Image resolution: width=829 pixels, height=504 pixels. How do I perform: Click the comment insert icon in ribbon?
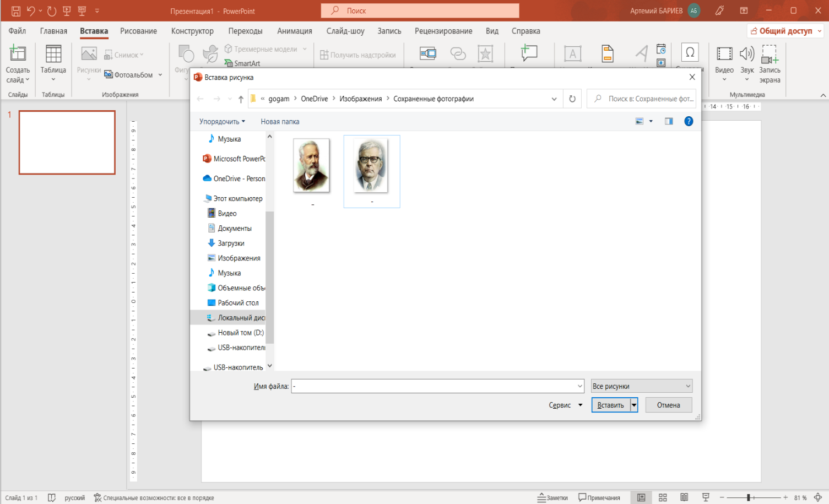(x=529, y=53)
